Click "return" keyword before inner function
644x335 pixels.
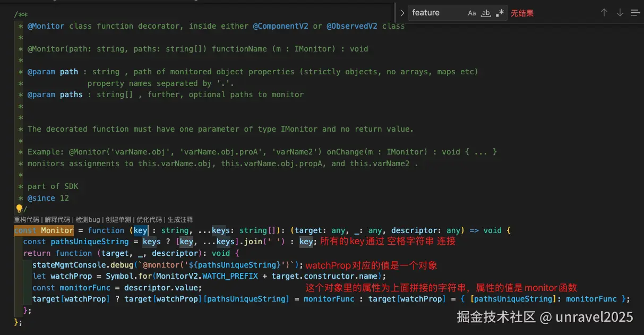click(x=37, y=253)
